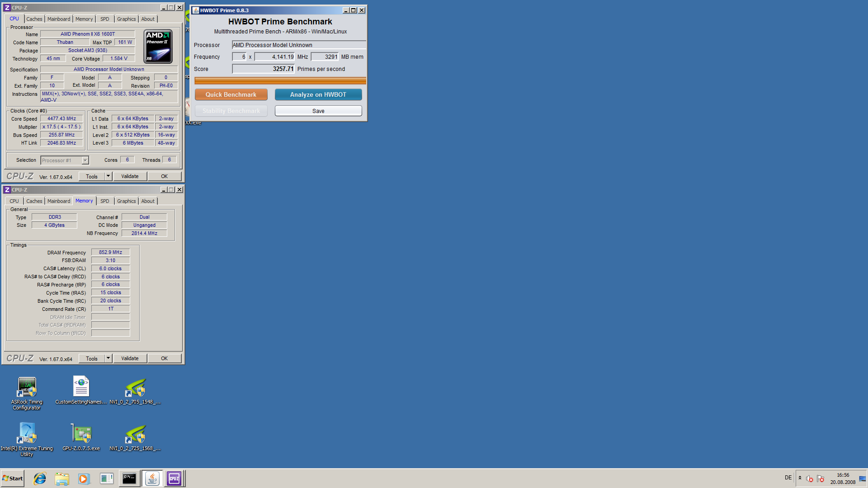Image resolution: width=868 pixels, height=488 pixels.
Task: Open About tab in top CPU-Z
Action: [x=148, y=19]
